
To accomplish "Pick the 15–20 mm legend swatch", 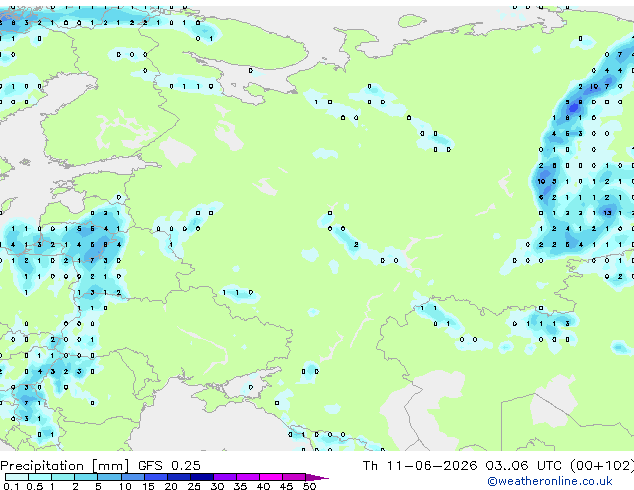I will point(155,477).
